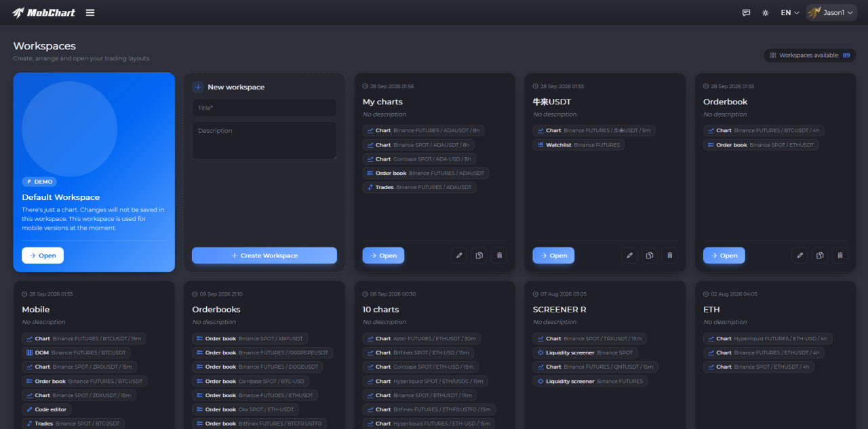The width and height of the screenshot is (868, 429).
Task: Delete the 牛来USDT workspace
Action: (670, 256)
